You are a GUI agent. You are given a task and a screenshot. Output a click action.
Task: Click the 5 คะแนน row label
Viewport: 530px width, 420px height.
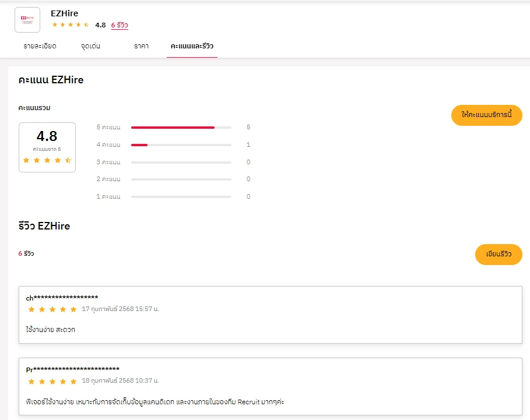point(108,128)
